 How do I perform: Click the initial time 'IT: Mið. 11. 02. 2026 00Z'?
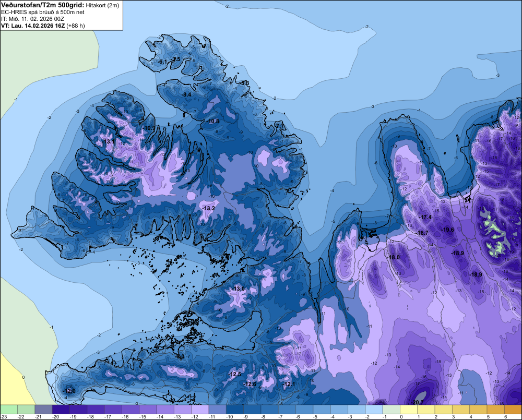pos(32,19)
